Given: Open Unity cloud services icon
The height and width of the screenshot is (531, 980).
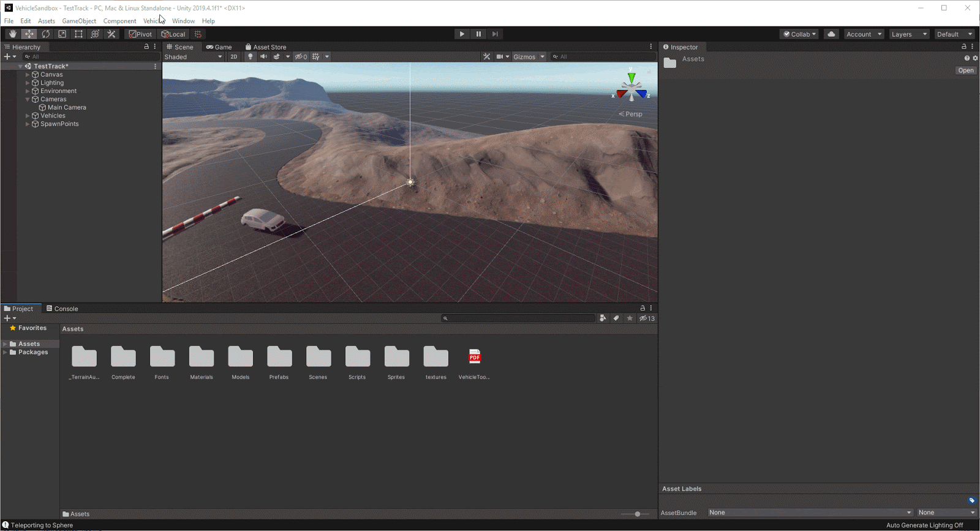Looking at the screenshot, I should pyautogui.click(x=831, y=34).
